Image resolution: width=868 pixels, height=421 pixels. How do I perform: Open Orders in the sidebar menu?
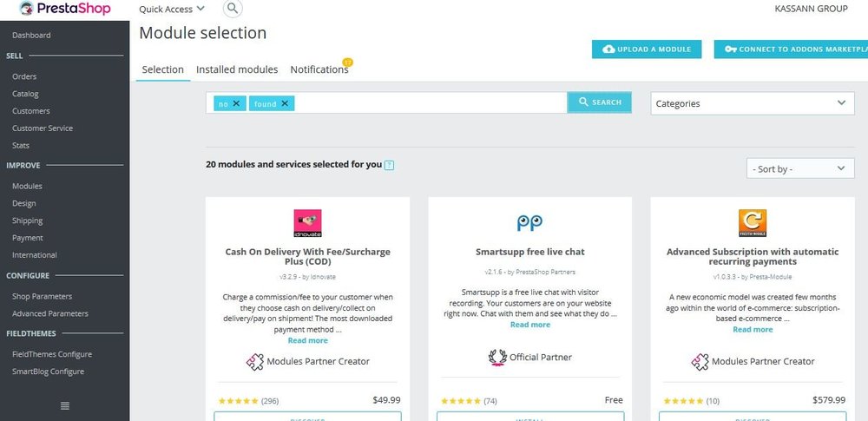24,76
